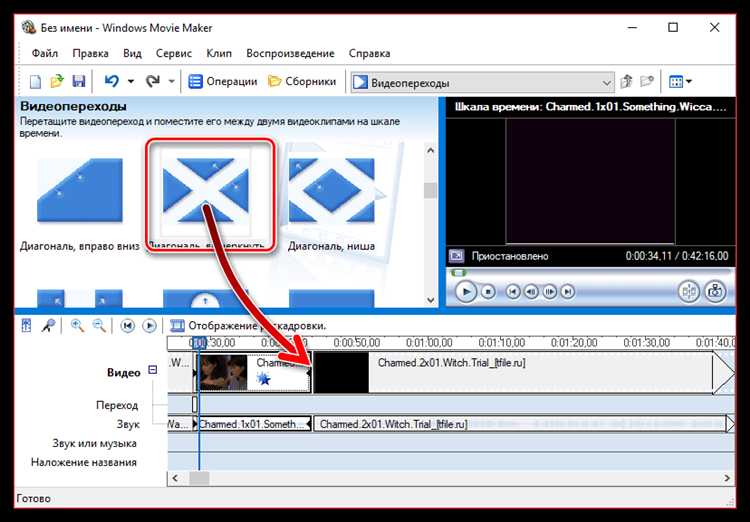This screenshot has height=522, width=750.
Task: Toggle the Операции tasks pane button
Action: [x=223, y=82]
